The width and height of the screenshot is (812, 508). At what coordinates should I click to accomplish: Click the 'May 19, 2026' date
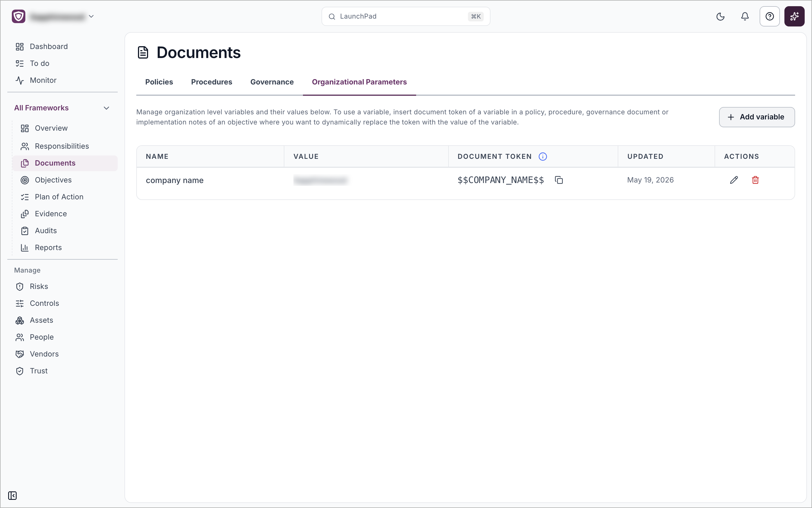[x=650, y=180]
